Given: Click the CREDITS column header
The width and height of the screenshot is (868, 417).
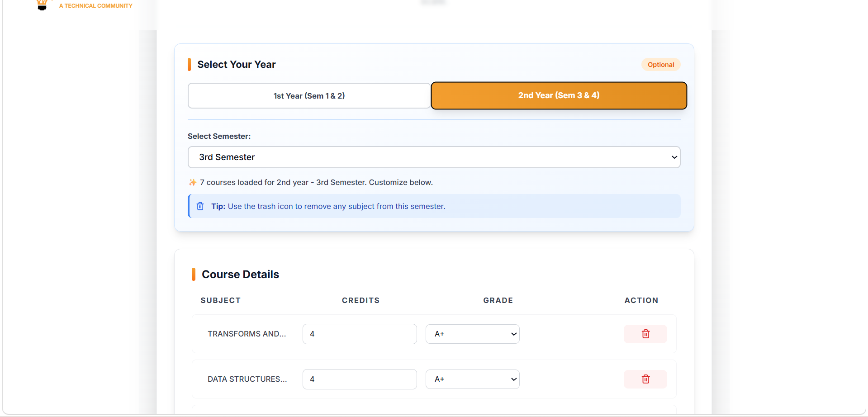Looking at the screenshot, I should click(x=361, y=300).
